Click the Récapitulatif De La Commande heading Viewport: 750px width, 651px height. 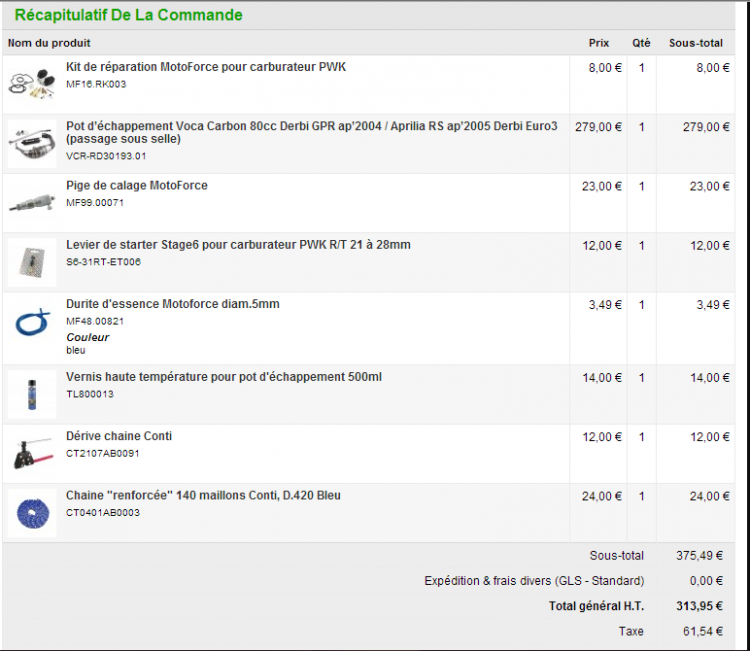[x=129, y=15]
